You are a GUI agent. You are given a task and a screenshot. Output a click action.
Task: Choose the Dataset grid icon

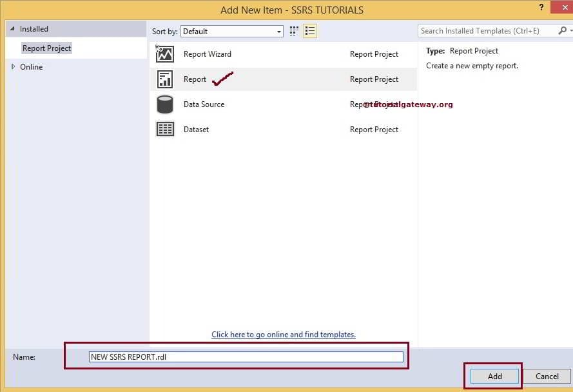click(x=165, y=129)
